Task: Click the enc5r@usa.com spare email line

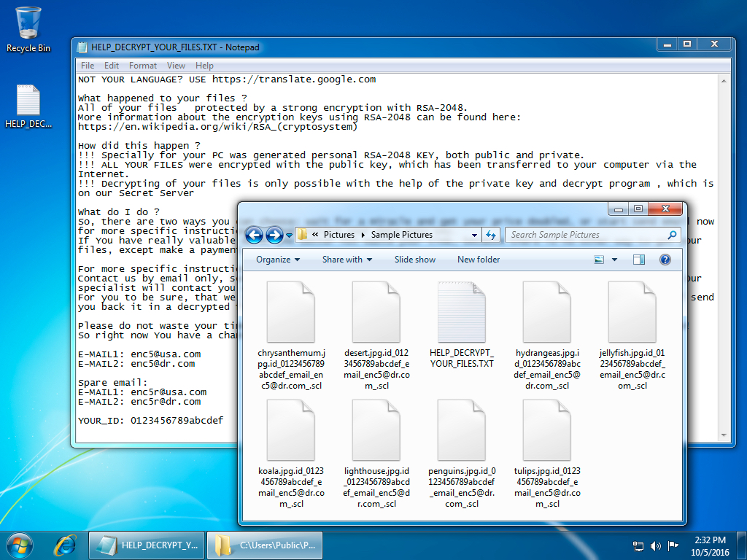Action: pyautogui.click(x=142, y=392)
